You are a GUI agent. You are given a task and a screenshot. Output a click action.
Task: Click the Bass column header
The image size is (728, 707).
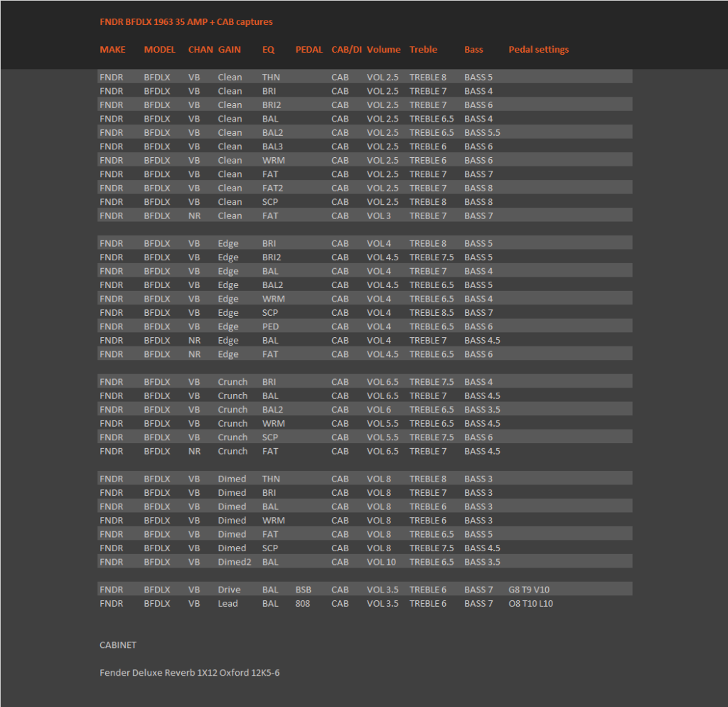(x=473, y=50)
